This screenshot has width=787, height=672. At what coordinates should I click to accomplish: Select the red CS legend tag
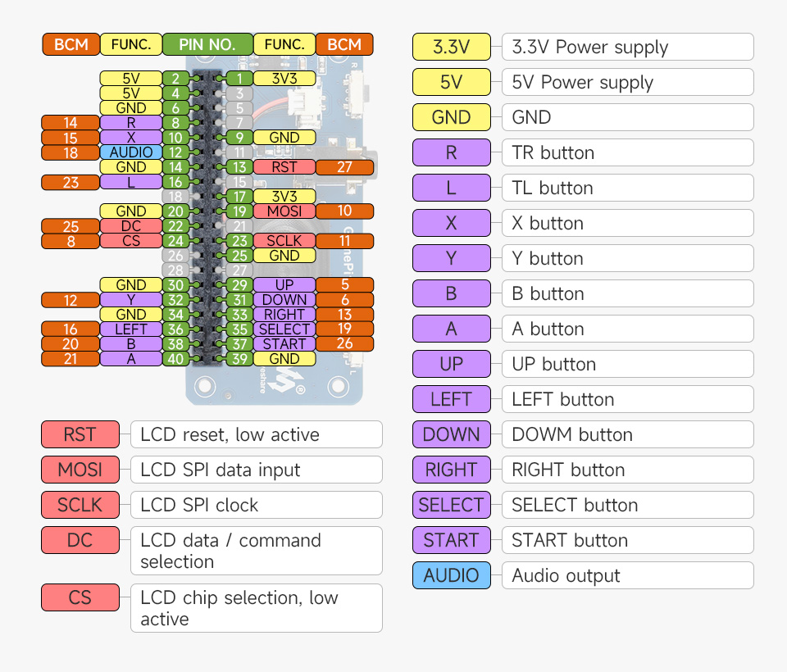pos(80,597)
